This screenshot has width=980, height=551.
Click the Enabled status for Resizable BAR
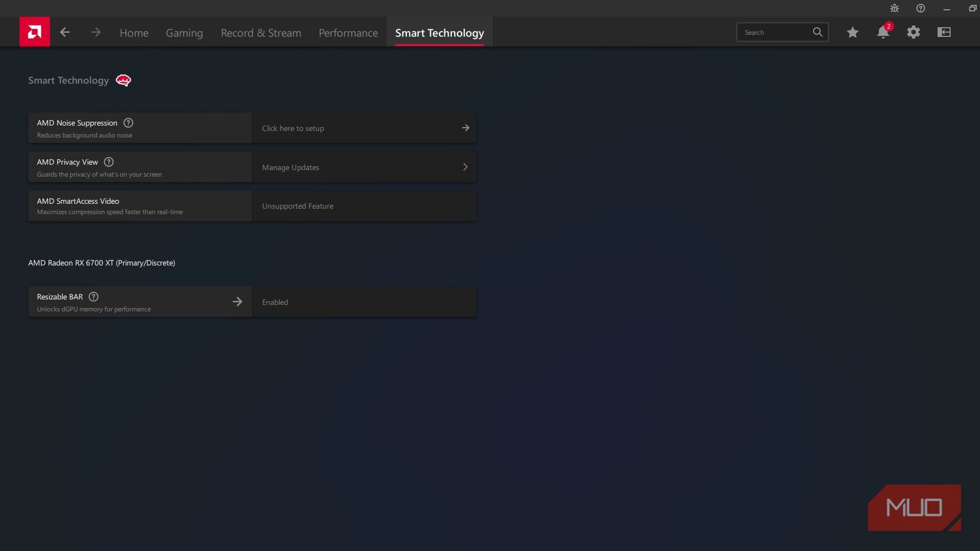(275, 302)
